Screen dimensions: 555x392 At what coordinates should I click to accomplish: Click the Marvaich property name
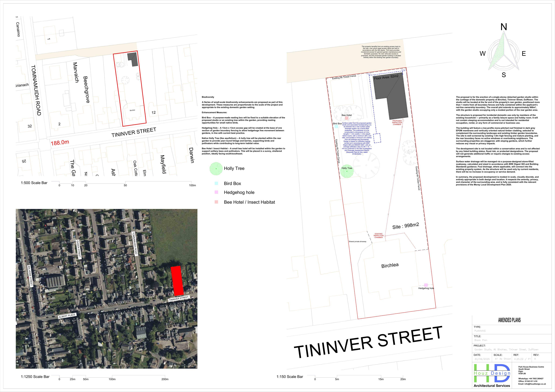(x=76, y=72)
